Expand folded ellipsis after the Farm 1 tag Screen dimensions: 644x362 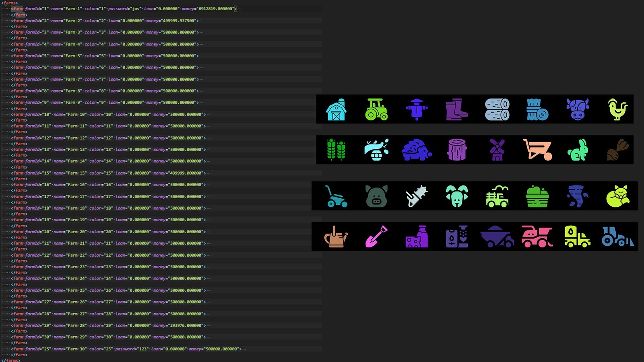pyautogui.click(x=240, y=9)
